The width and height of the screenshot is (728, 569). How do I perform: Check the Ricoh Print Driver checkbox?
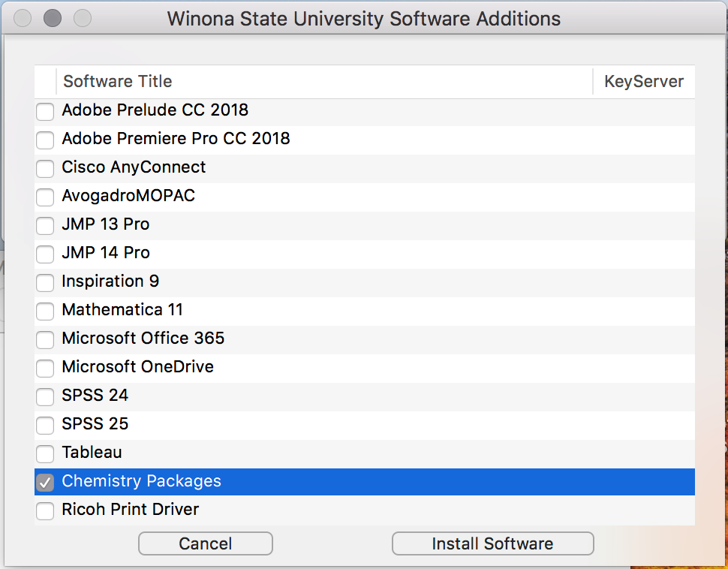46,511
